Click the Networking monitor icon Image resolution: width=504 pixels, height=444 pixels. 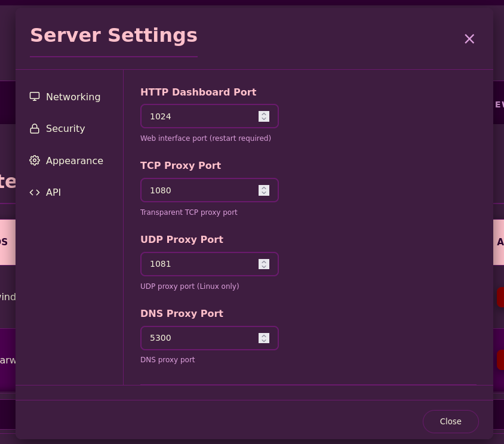click(35, 97)
